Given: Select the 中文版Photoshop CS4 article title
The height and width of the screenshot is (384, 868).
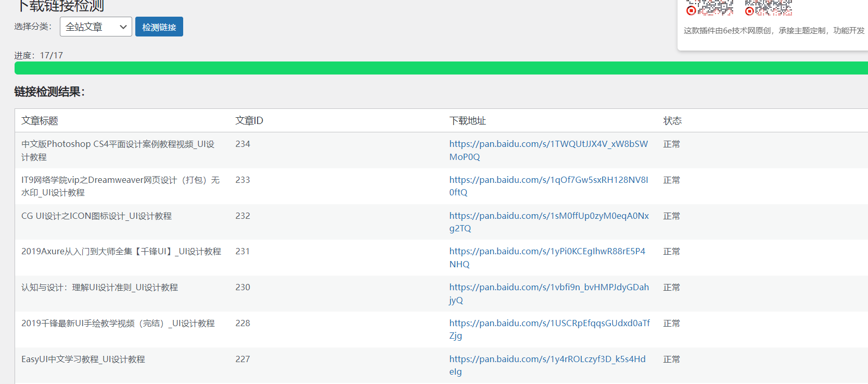Looking at the screenshot, I should click(118, 144).
